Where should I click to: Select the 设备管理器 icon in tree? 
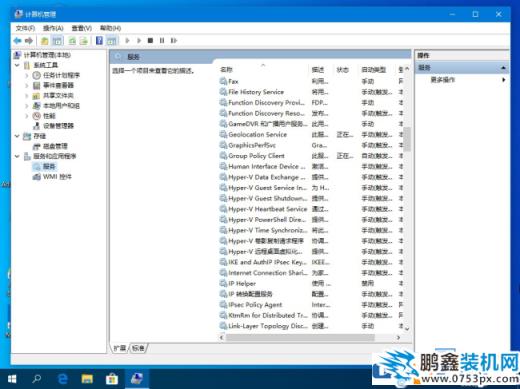[36, 126]
